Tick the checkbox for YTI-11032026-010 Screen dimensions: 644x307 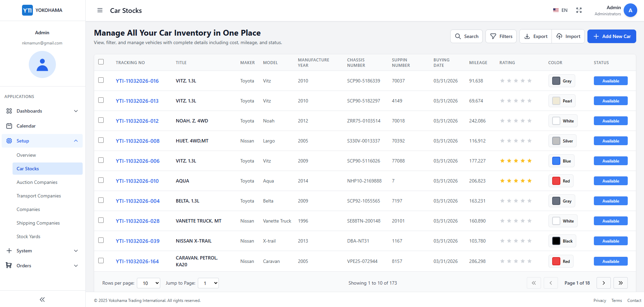tap(101, 180)
